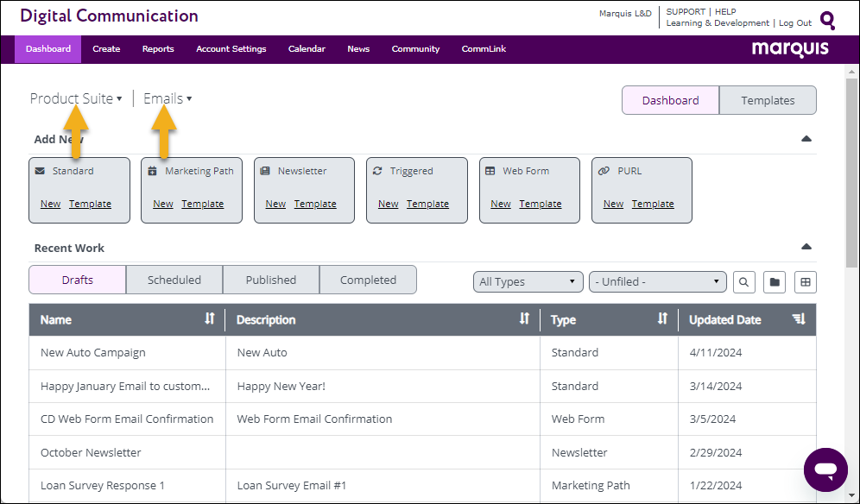
Task: Sort table by Updated Date icon
Action: click(799, 319)
